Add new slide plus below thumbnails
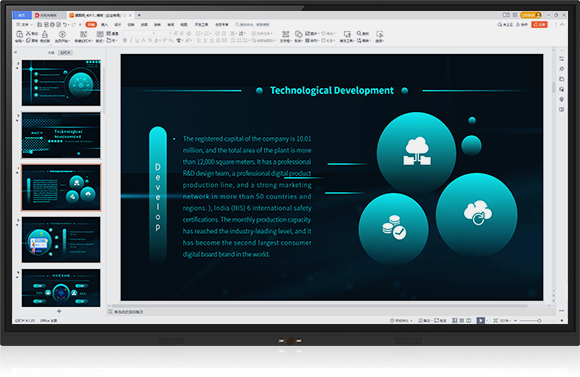580x377 pixels. point(59,311)
